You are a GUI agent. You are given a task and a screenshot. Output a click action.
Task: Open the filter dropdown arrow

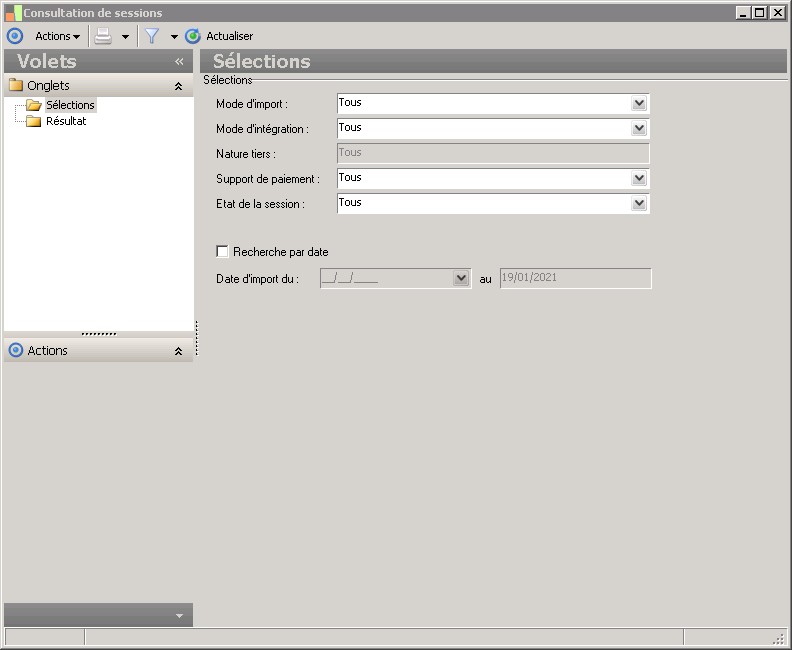click(x=174, y=36)
